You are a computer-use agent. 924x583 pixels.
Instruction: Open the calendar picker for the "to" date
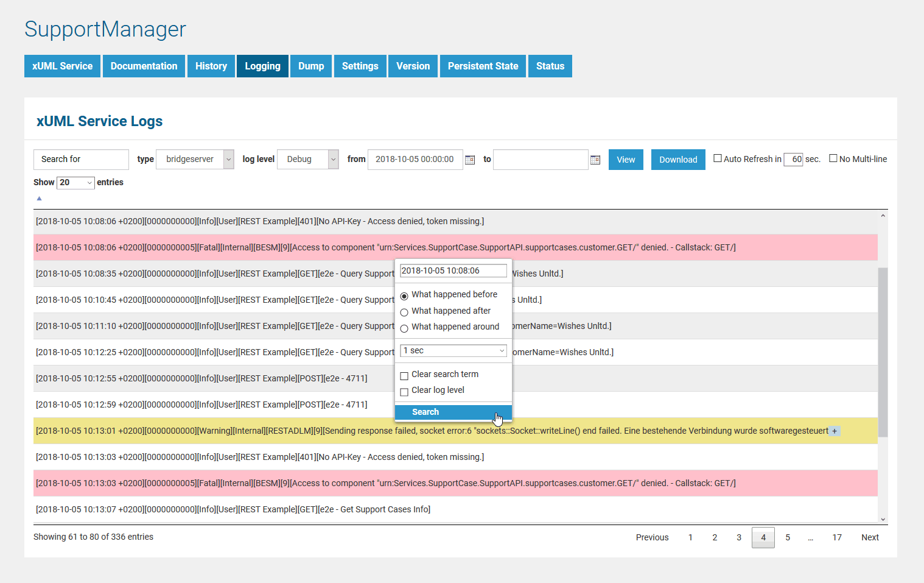pos(595,159)
